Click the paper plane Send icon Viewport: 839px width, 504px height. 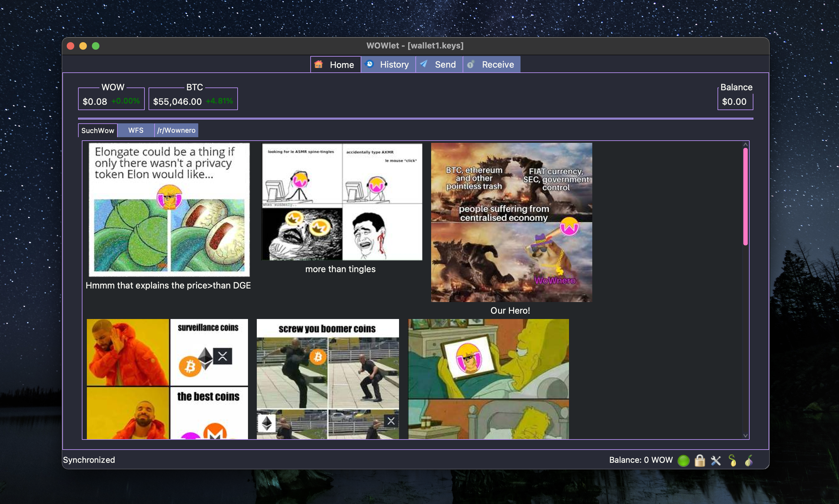tap(424, 64)
